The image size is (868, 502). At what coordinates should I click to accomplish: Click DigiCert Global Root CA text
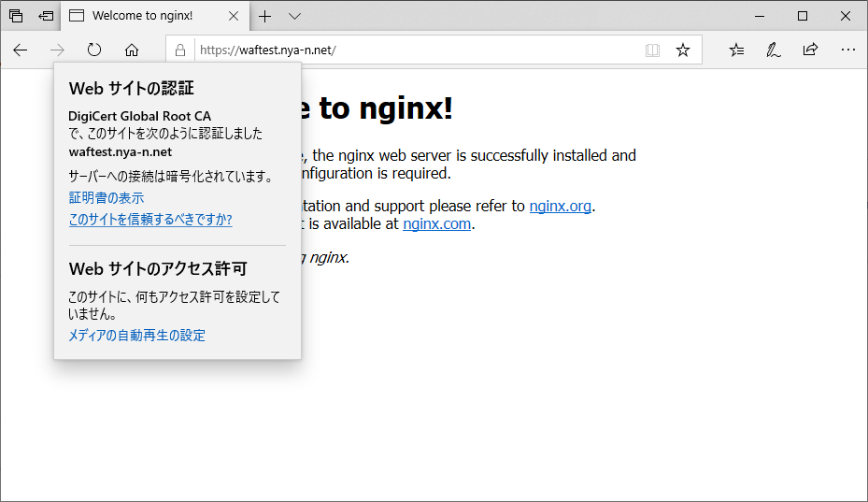tap(139, 116)
